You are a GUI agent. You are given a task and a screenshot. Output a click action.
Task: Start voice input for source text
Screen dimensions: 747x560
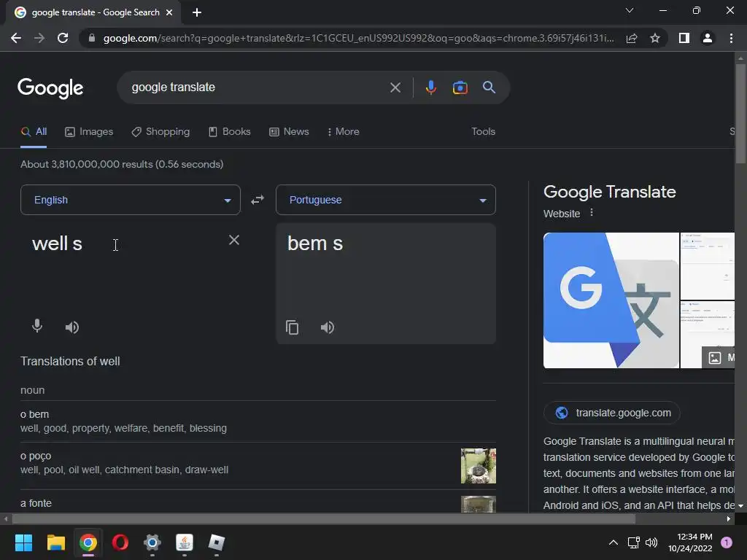(x=37, y=327)
